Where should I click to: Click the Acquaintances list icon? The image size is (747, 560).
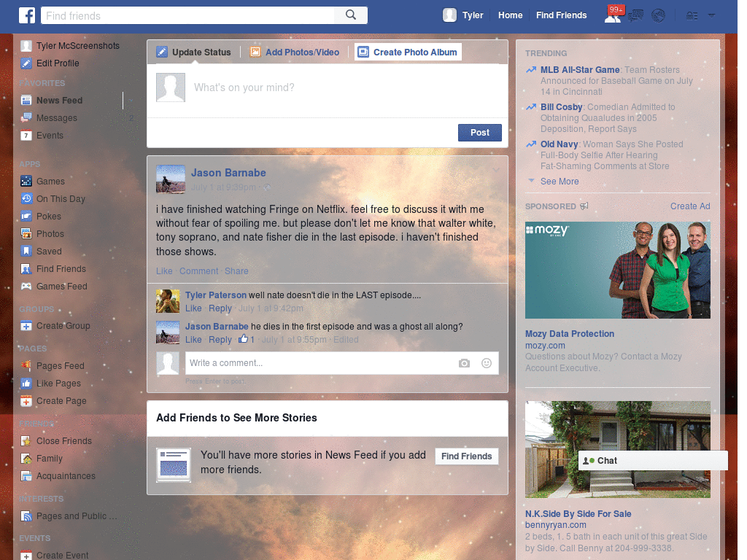click(26, 476)
